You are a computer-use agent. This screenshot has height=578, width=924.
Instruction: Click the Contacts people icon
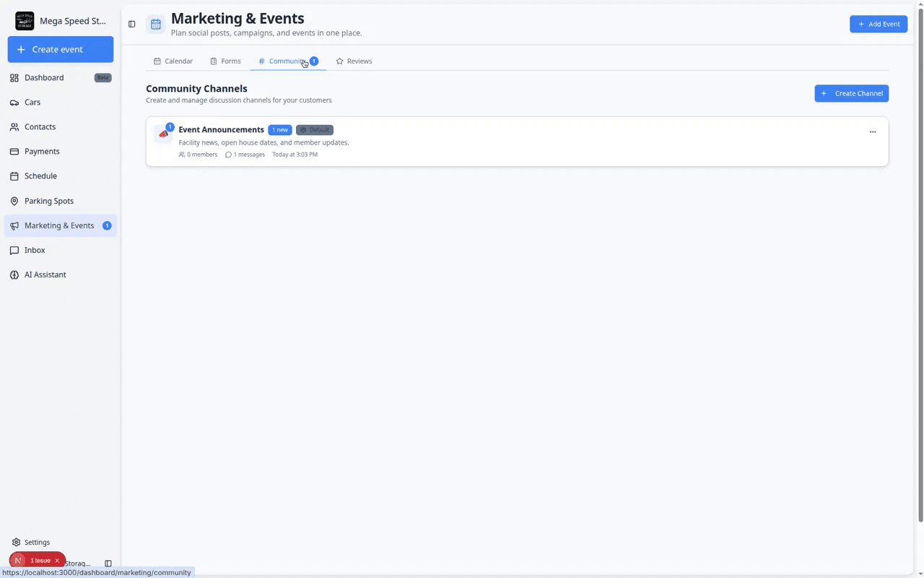(14, 126)
